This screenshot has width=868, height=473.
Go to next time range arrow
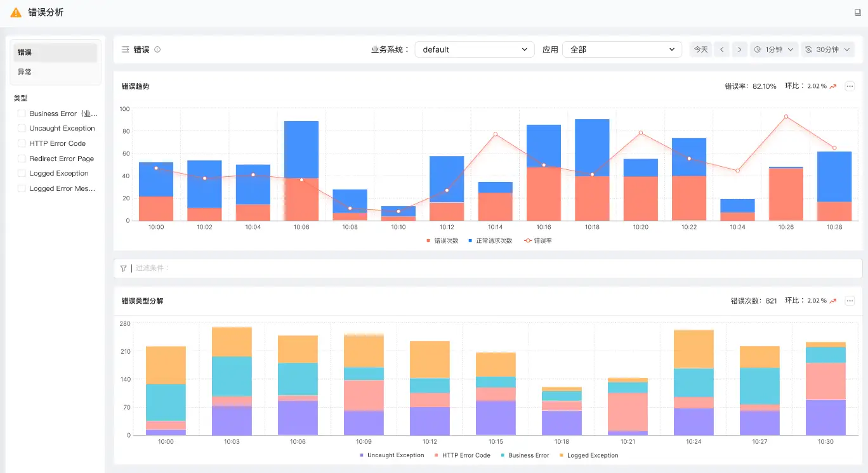click(x=739, y=49)
